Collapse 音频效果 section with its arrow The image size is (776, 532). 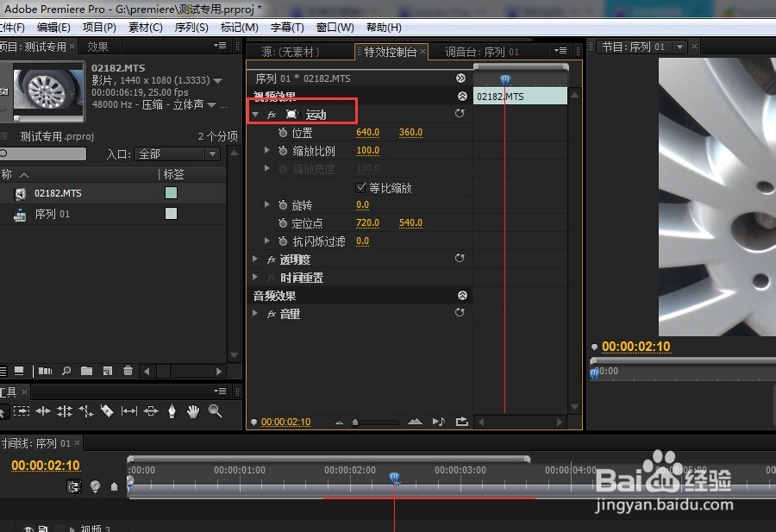(462, 296)
